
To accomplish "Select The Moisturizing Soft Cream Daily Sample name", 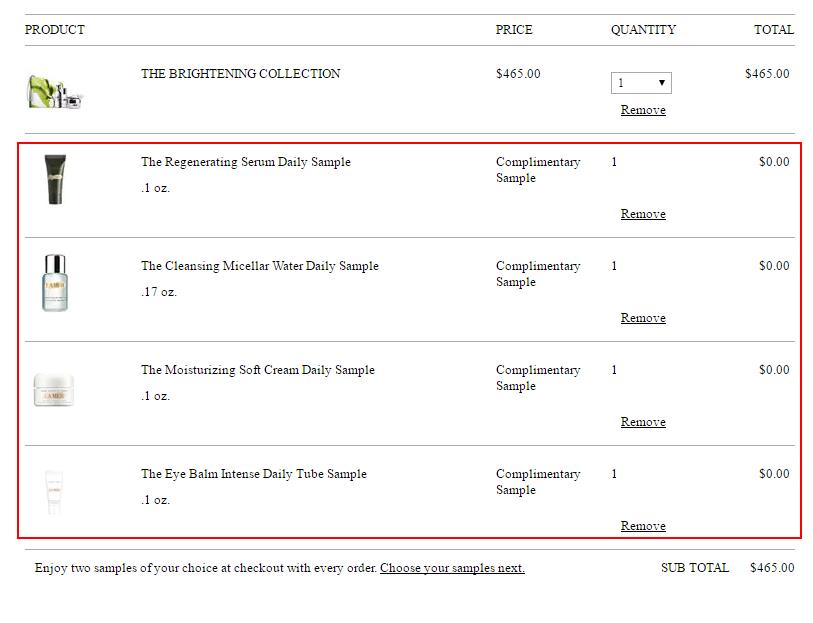I will click(x=257, y=370).
